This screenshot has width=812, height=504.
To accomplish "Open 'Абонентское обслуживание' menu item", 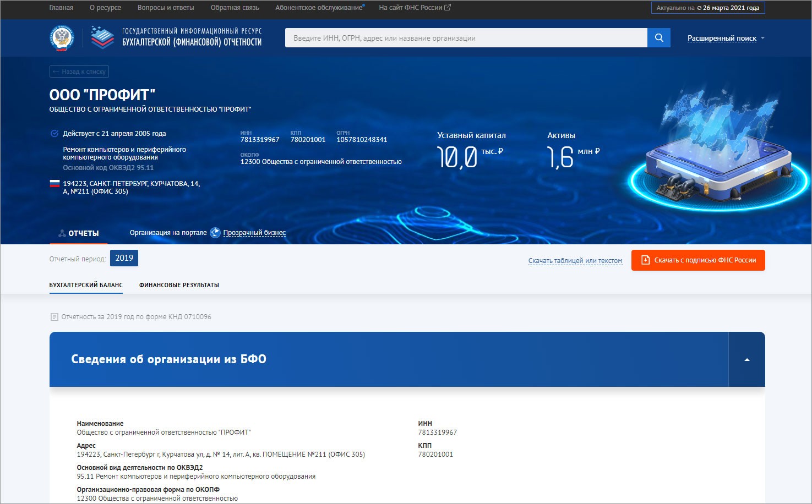I will [319, 8].
